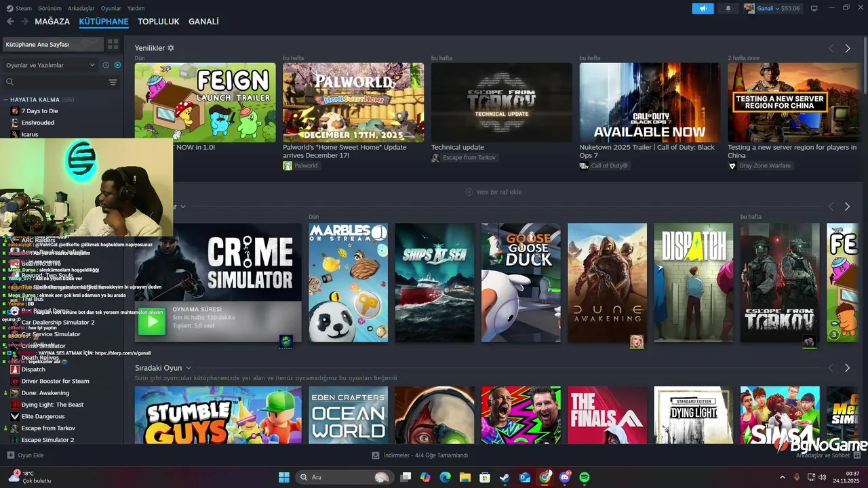Click the Yenilikler settings gear
This screenshot has height=488, width=868.
tap(171, 48)
